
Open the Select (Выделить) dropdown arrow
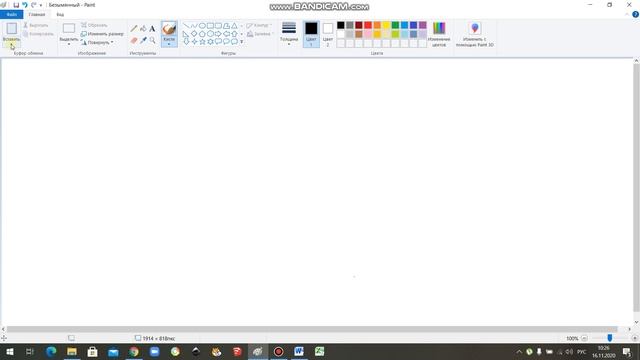pos(69,44)
